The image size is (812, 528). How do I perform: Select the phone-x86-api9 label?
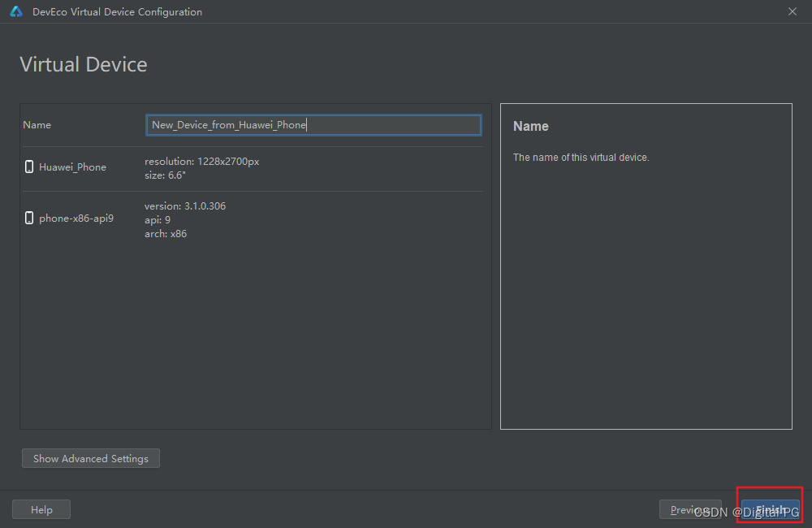click(x=76, y=219)
